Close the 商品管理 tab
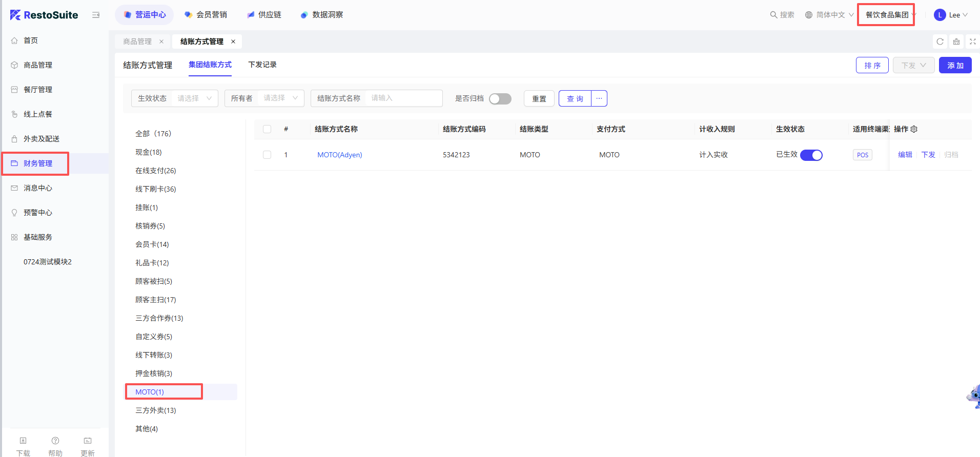 (161, 41)
